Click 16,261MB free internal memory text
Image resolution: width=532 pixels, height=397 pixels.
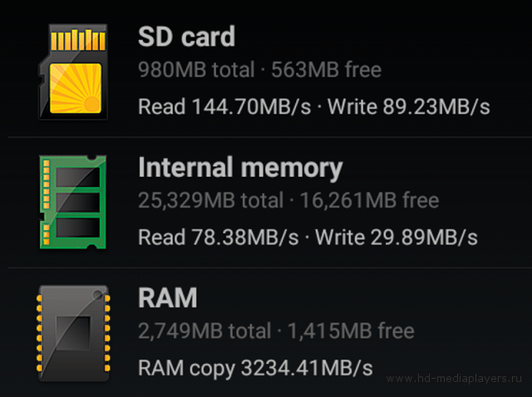click(369, 200)
